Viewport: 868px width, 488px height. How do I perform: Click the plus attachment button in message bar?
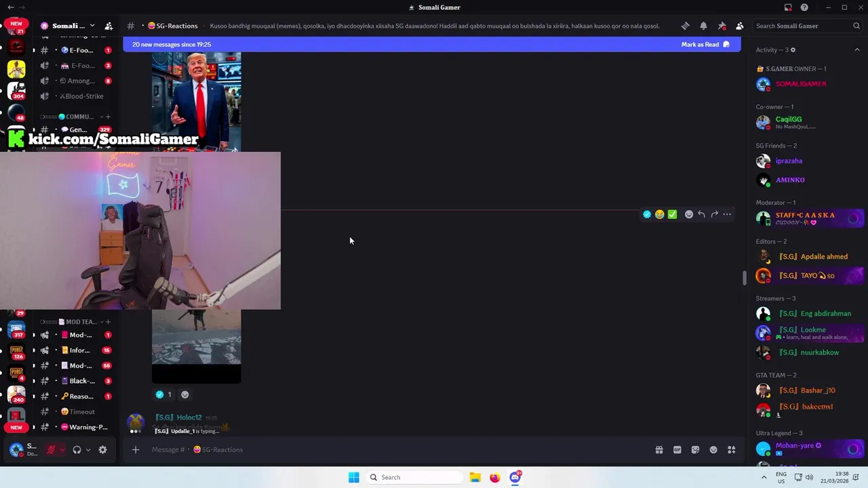(136, 449)
